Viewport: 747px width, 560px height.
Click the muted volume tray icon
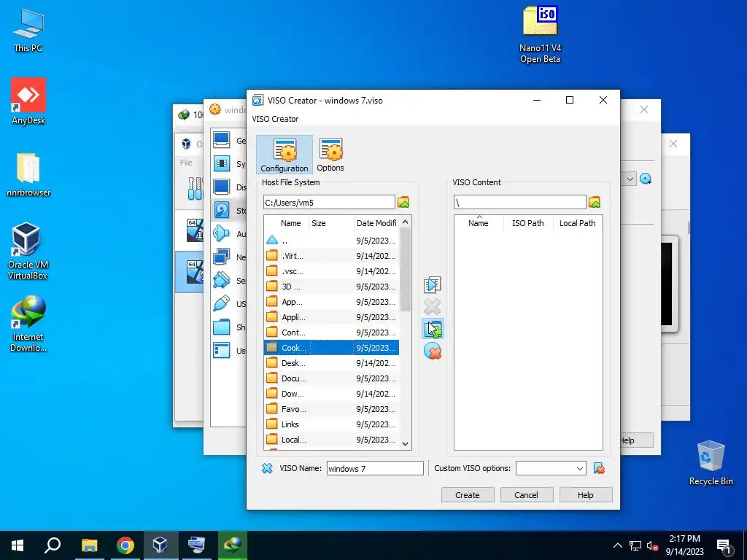click(653, 545)
